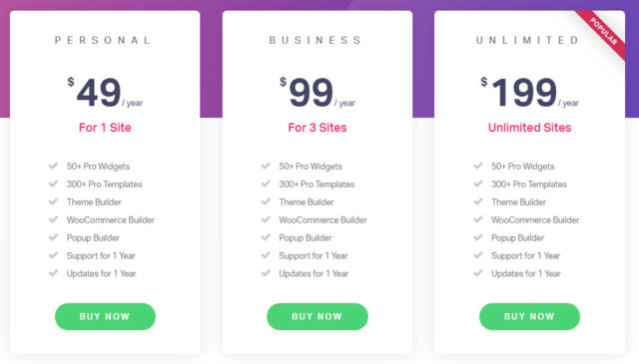The width and height of the screenshot is (639, 364).
Task: Click the $49 per year price
Action: [105, 93]
